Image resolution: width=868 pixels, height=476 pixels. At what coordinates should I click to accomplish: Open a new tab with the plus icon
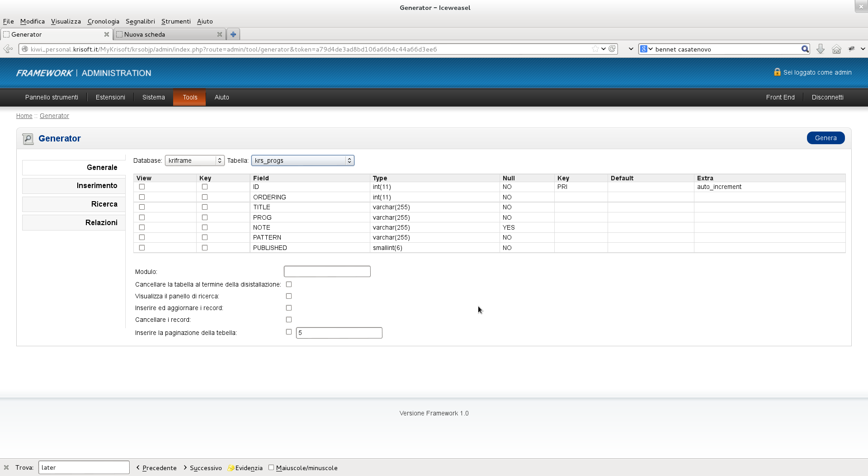click(x=233, y=34)
